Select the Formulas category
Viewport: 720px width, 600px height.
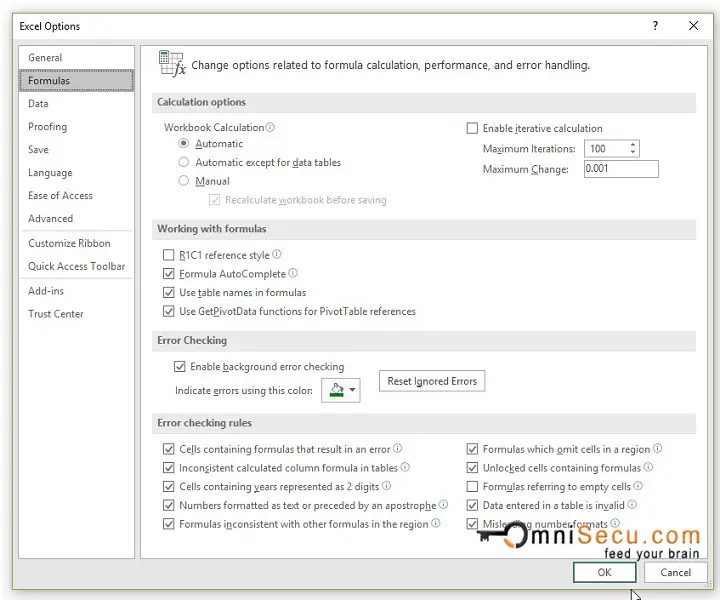76,80
